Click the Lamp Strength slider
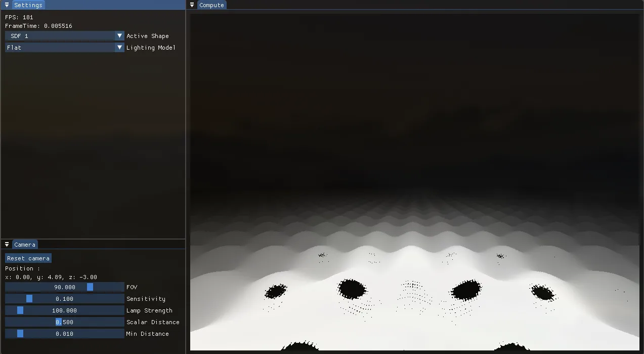 coord(65,310)
